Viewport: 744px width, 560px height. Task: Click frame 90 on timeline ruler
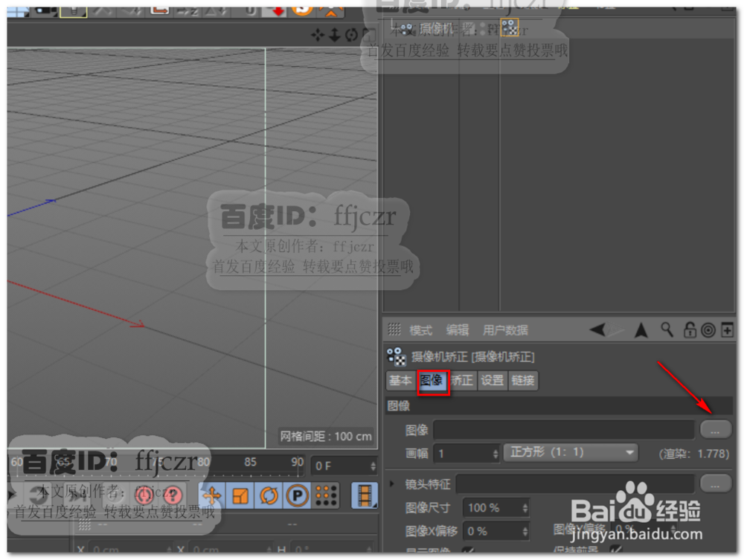[x=298, y=462]
